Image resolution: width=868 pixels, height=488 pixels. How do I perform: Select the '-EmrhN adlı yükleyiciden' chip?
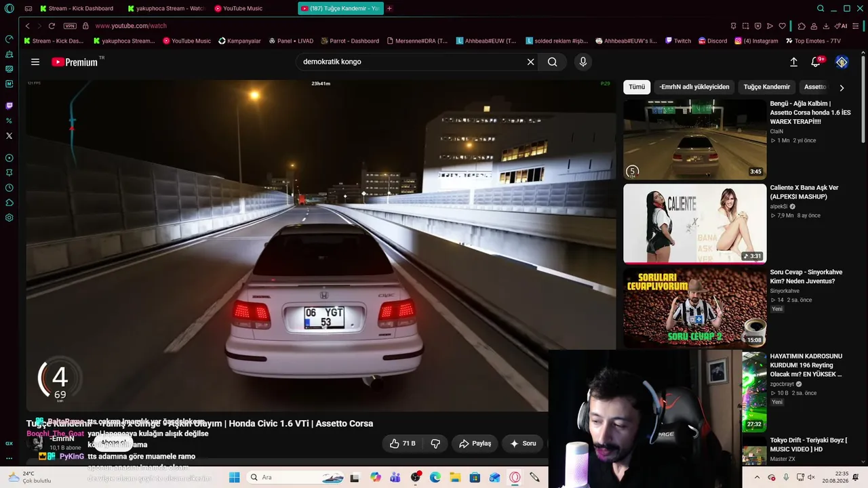(x=694, y=87)
